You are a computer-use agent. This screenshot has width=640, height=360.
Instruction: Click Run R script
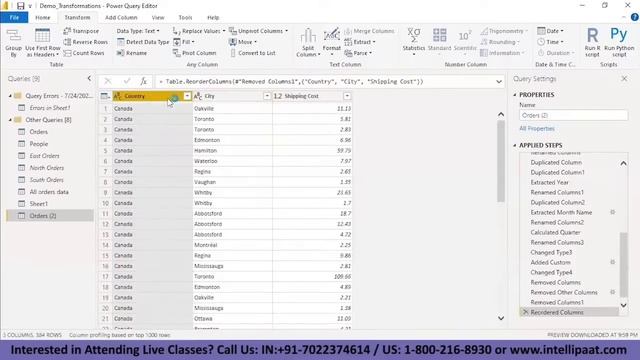[x=592, y=42]
